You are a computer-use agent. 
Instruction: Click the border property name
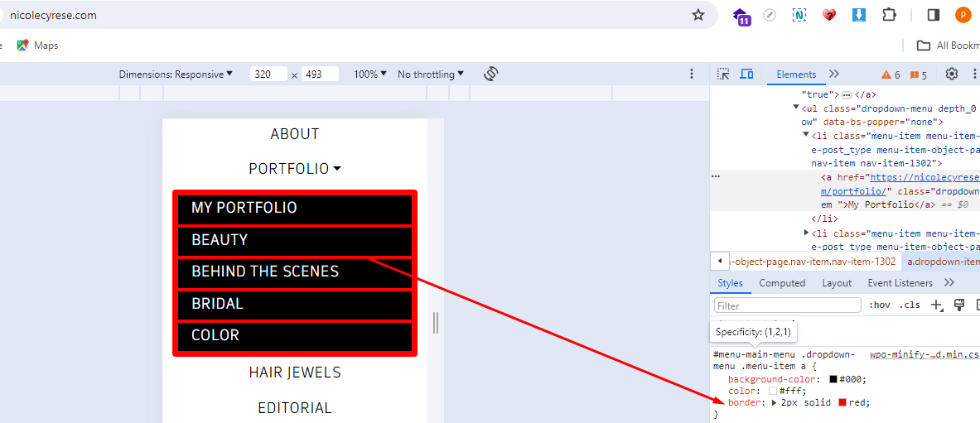[x=746, y=402]
